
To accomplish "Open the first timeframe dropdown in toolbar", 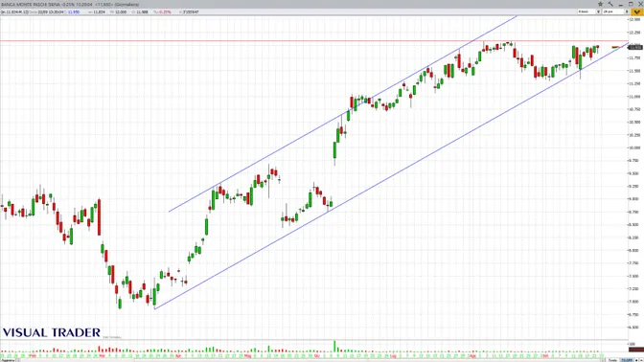I will [589, 11].
